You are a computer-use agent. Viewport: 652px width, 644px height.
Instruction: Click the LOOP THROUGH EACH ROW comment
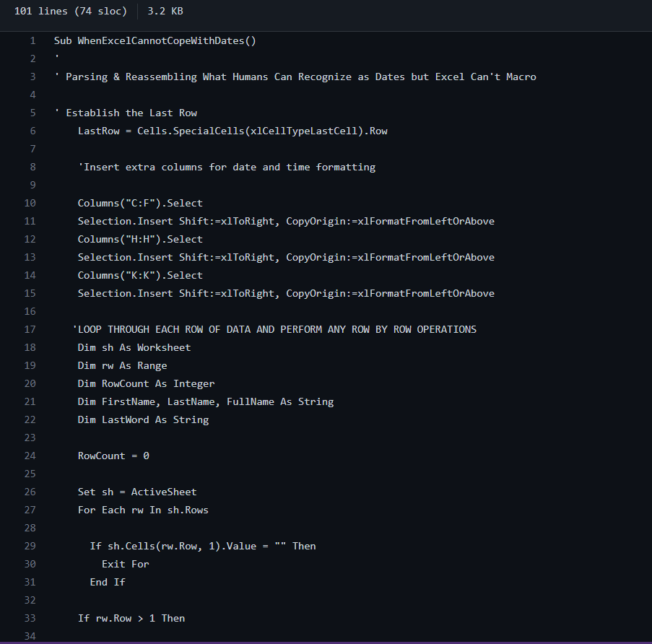pyautogui.click(x=274, y=329)
